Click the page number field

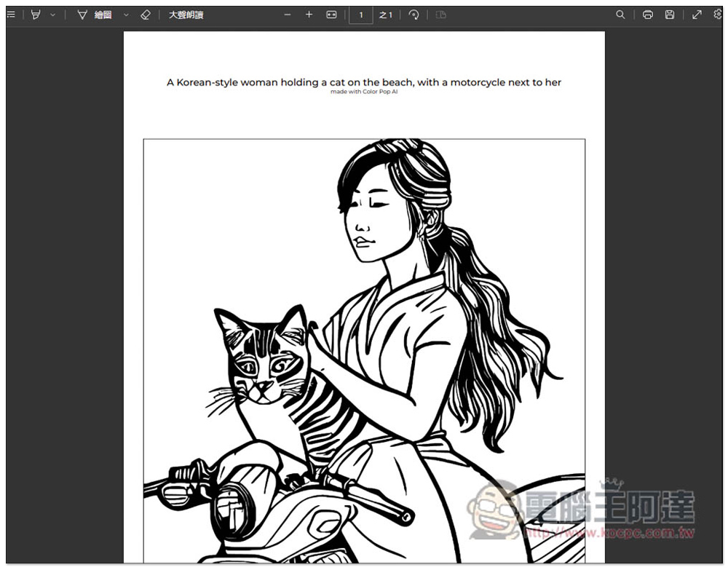pos(361,15)
